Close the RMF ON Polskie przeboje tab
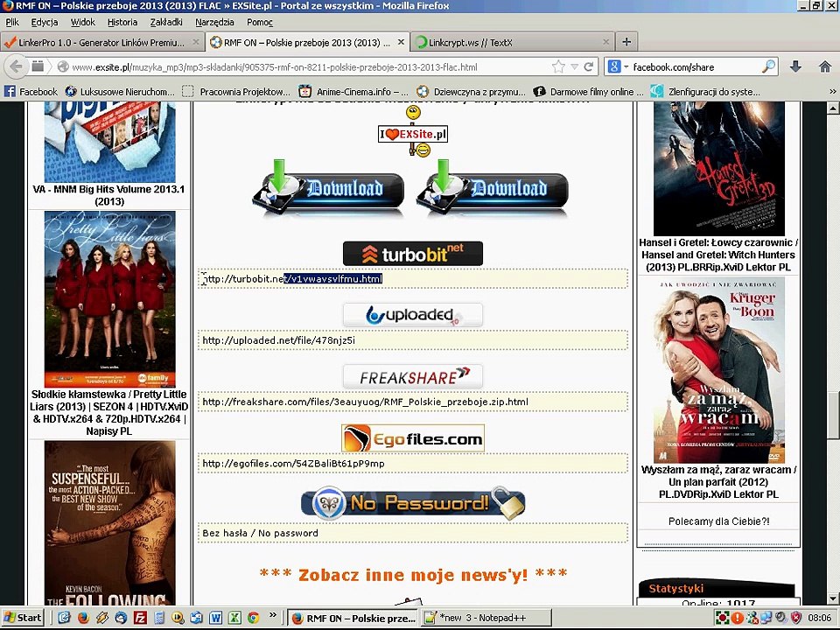 point(401,42)
